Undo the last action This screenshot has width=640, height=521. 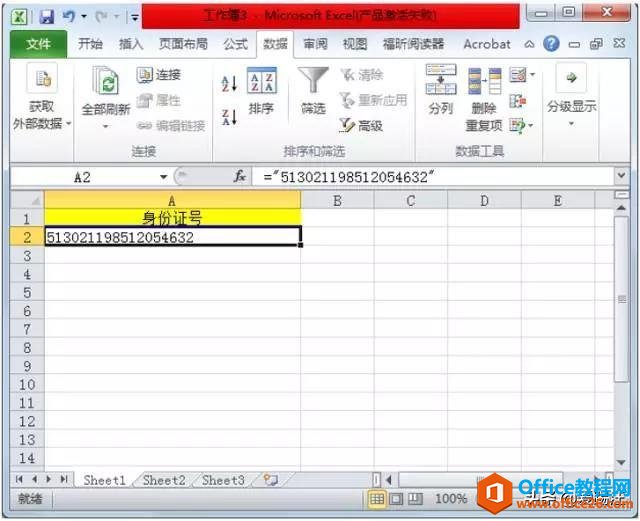(69, 16)
